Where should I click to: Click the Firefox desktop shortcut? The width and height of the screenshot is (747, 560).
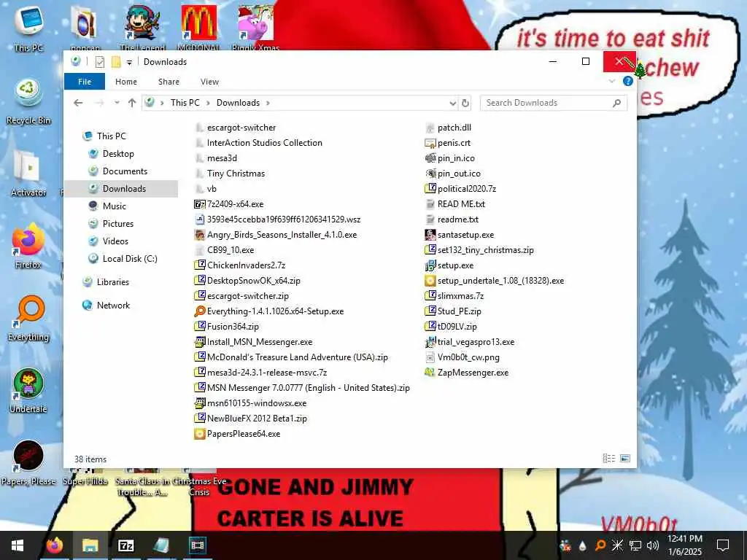[28, 246]
